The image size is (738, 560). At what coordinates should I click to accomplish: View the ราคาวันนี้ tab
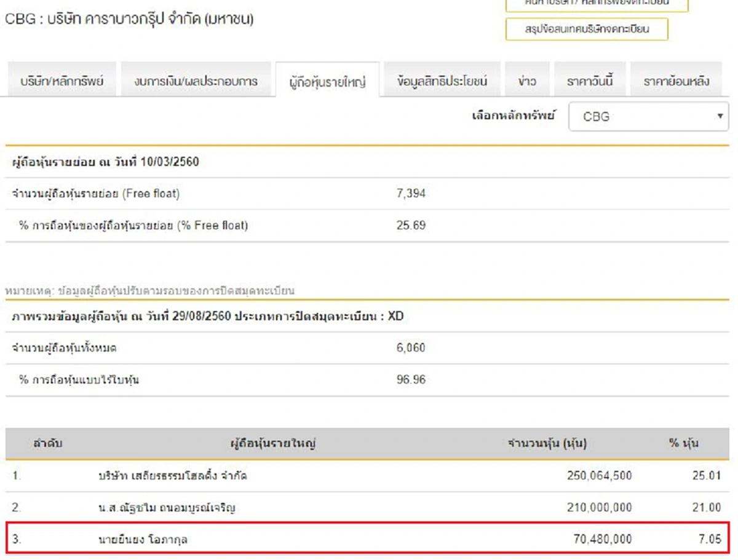point(590,80)
